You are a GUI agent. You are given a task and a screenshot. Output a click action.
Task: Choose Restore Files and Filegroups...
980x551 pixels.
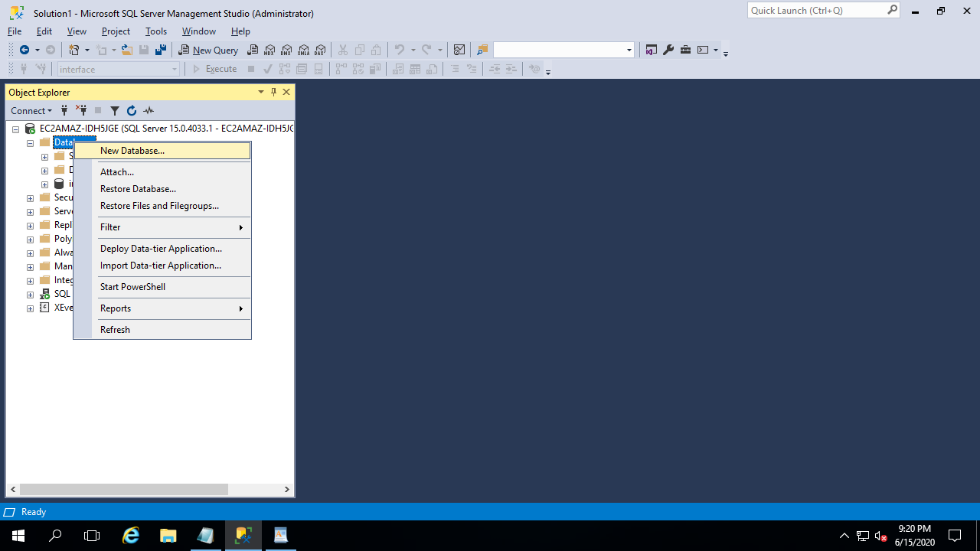tap(162, 206)
